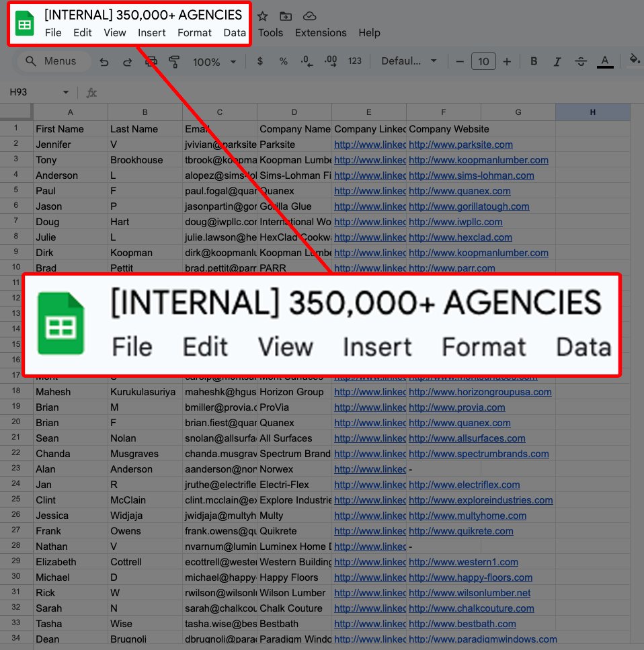644x650 pixels.
Task: Open the zoom 100% dropdown
Action: pos(214,63)
